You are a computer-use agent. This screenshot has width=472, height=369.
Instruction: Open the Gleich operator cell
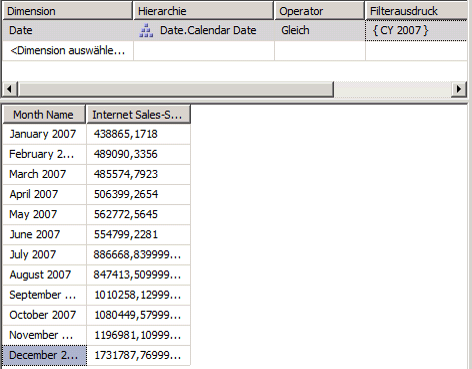click(320, 30)
